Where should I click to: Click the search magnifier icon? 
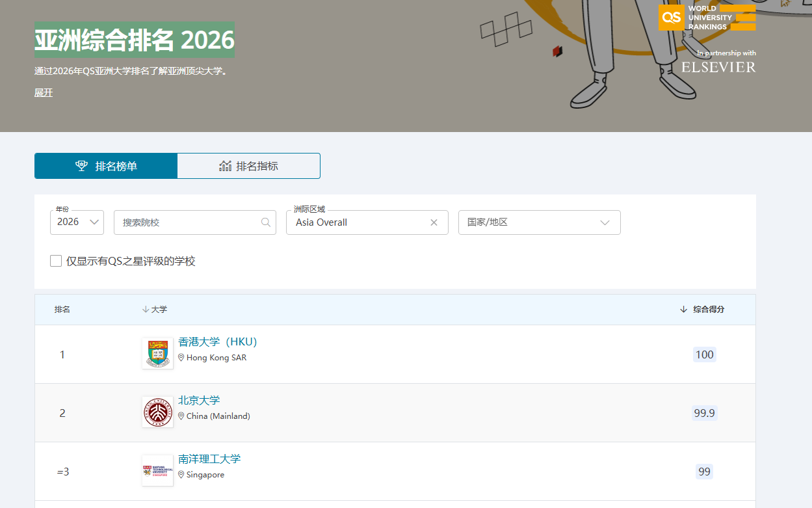coord(265,222)
